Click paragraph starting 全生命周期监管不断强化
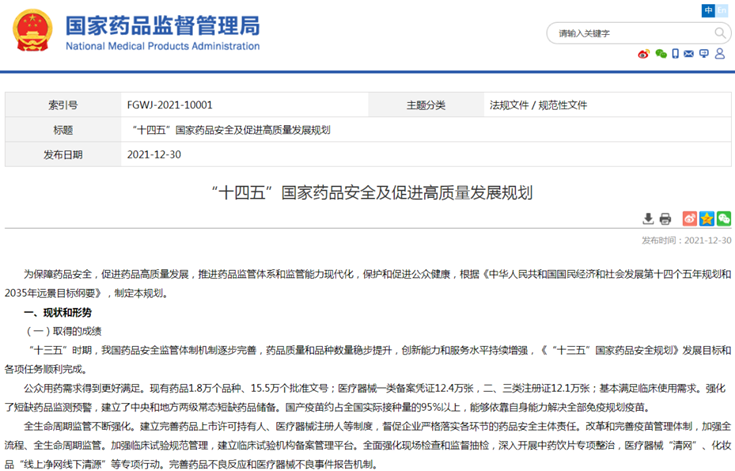The height and width of the screenshot is (471, 735). click(x=368, y=445)
